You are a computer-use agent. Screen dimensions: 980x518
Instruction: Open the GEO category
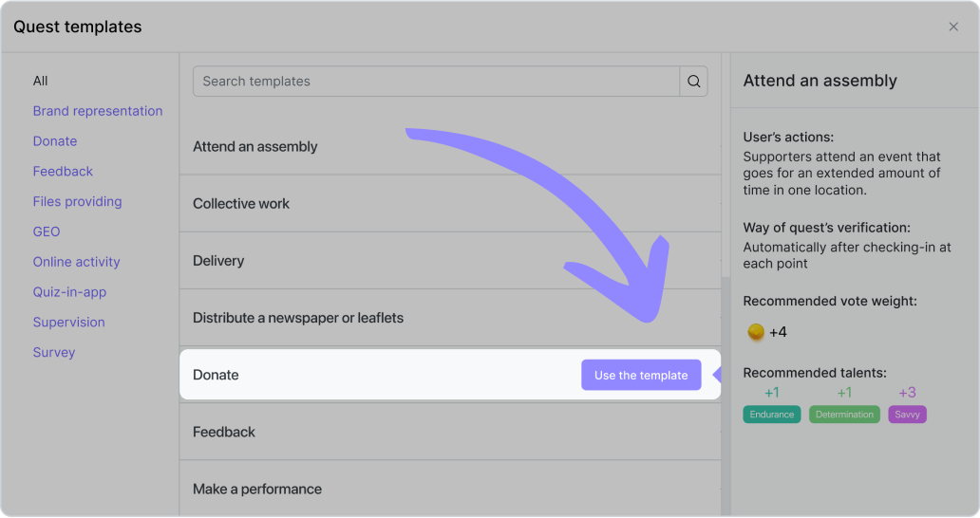point(47,231)
